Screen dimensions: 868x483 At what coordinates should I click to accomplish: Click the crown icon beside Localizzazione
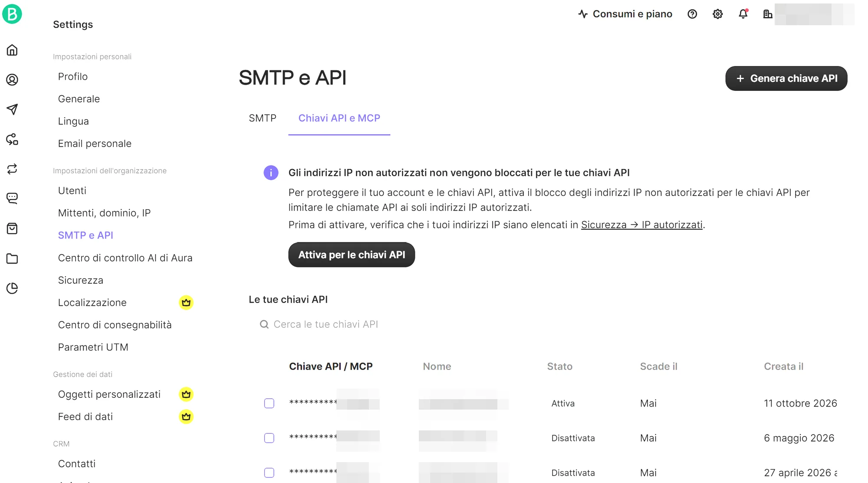click(186, 302)
